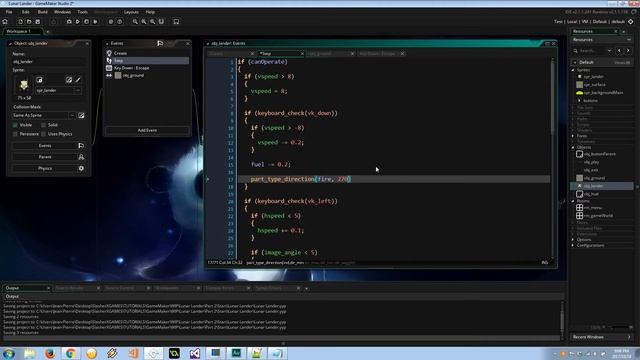Open Firefox from the Windows taskbar

click(x=50, y=353)
